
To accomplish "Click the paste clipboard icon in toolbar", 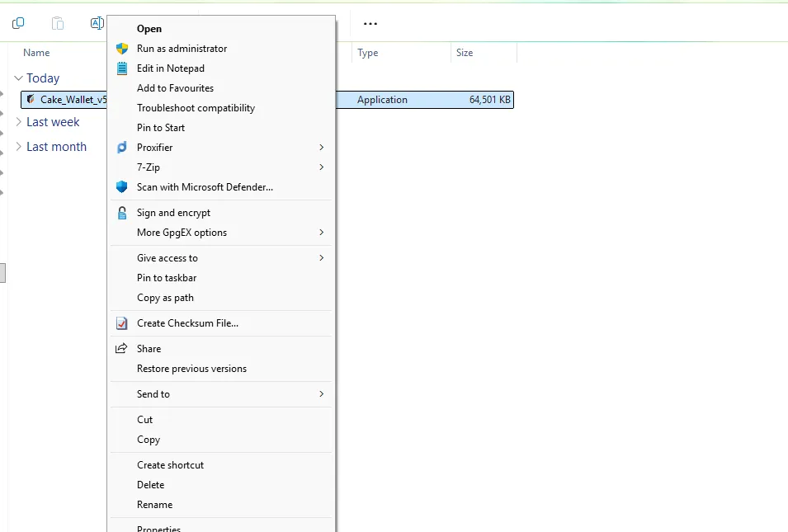I will (x=58, y=23).
